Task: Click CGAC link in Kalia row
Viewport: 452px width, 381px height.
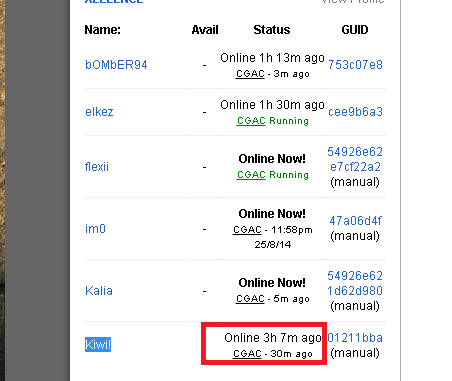Action: click(250, 299)
